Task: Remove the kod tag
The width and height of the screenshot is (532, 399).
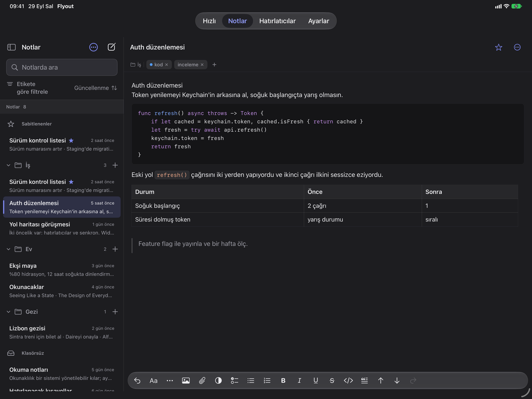Action: click(167, 65)
